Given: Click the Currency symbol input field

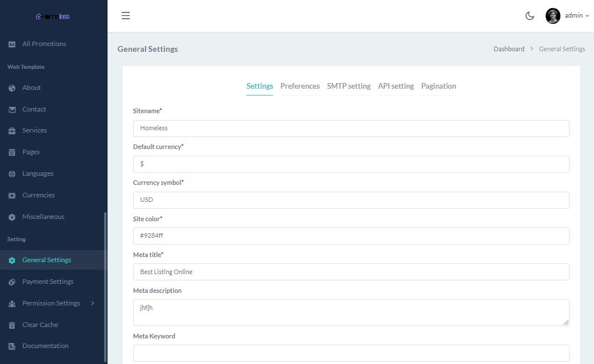Looking at the screenshot, I should tap(351, 200).
